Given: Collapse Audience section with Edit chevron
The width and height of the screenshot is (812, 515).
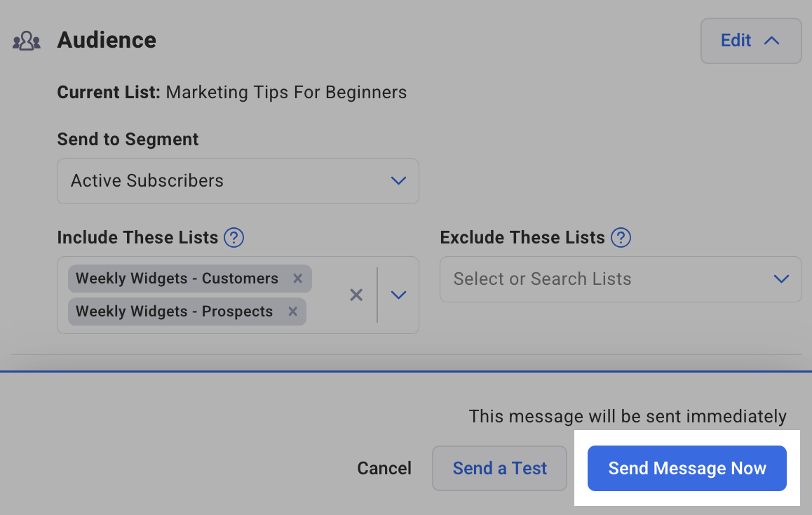Looking at the screenshot, I should [x=771, y=41].
